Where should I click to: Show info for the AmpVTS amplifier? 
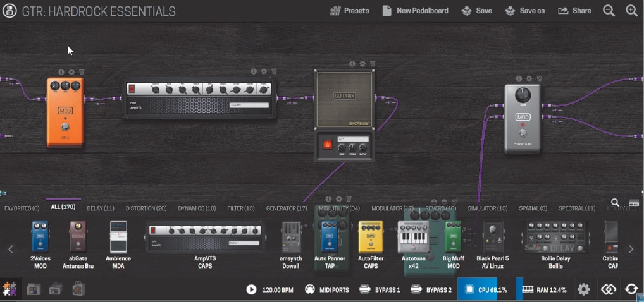coord(254,71)
